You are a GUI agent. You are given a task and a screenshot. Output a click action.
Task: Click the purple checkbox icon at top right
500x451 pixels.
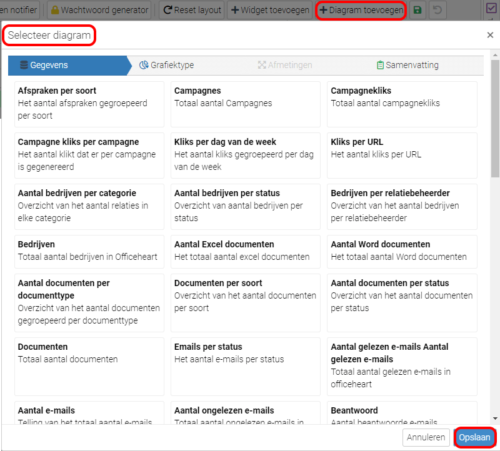click(491, 8)
